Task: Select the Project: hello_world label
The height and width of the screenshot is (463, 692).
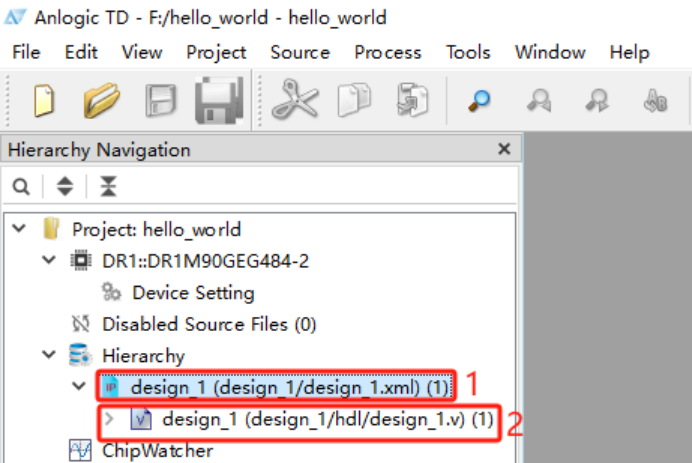Action: 157,230
